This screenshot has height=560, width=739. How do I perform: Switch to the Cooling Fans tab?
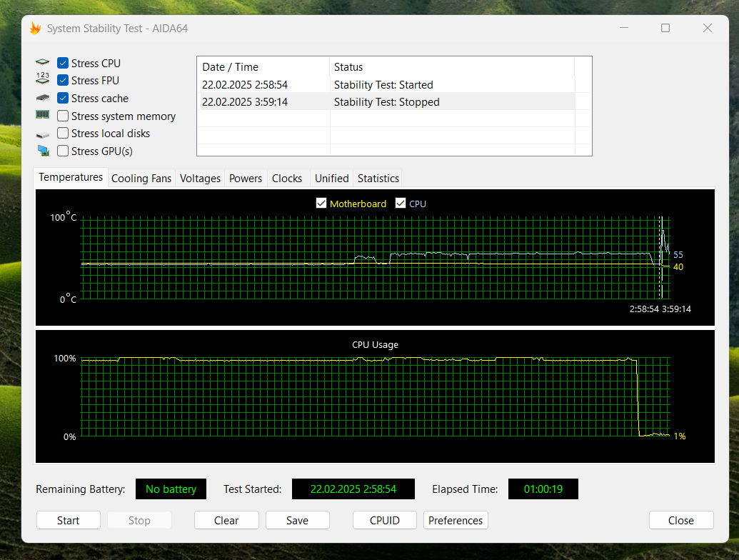click(141, 179)
